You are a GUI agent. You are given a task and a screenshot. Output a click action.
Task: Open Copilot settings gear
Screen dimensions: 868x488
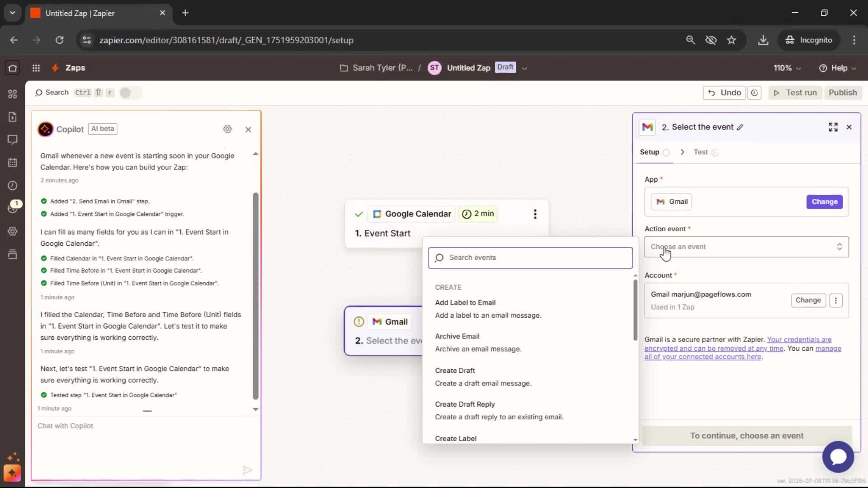[x=227, y=129]
